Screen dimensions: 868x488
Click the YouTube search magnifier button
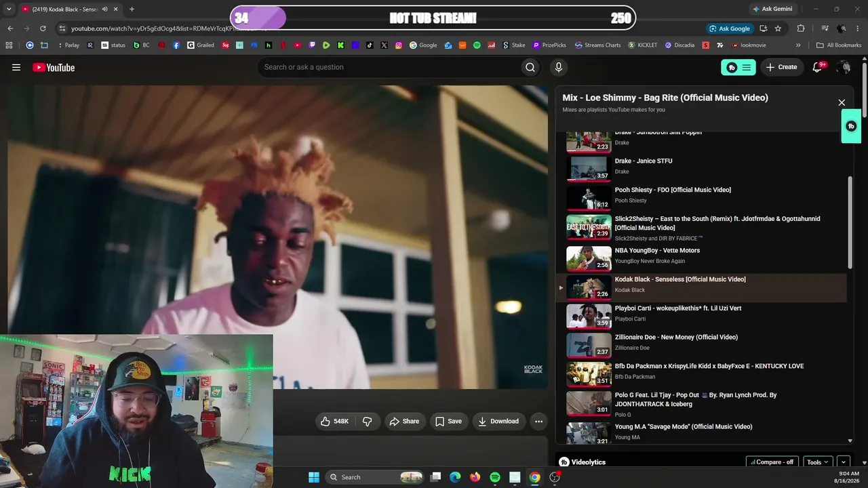[530, 67]
